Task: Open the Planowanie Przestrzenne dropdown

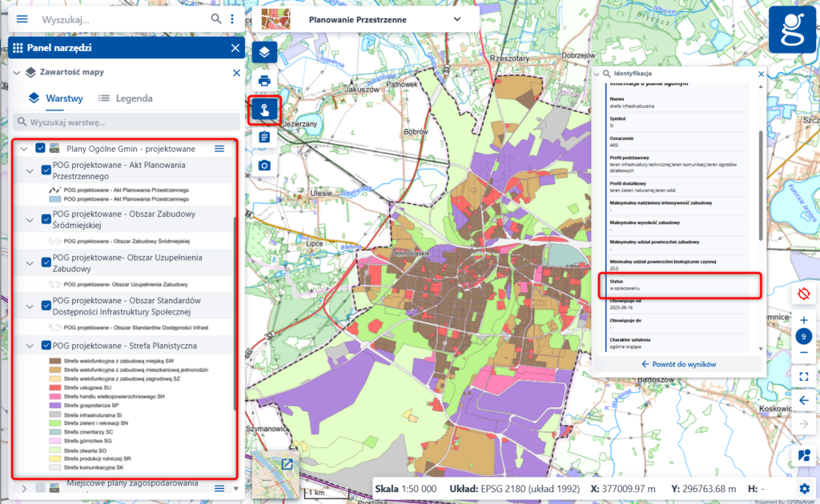Action: pyautogui.click(x=456, y=19)
